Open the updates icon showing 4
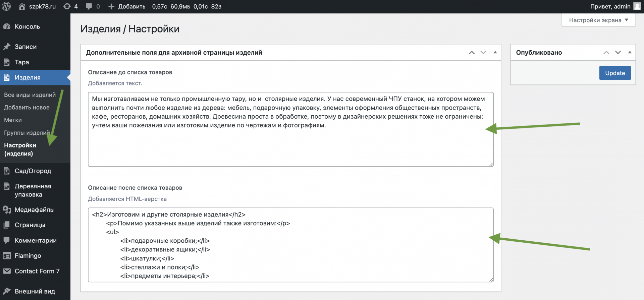This screenshot has width=644, height=300. pyautogui.click(x=67, y=6)
